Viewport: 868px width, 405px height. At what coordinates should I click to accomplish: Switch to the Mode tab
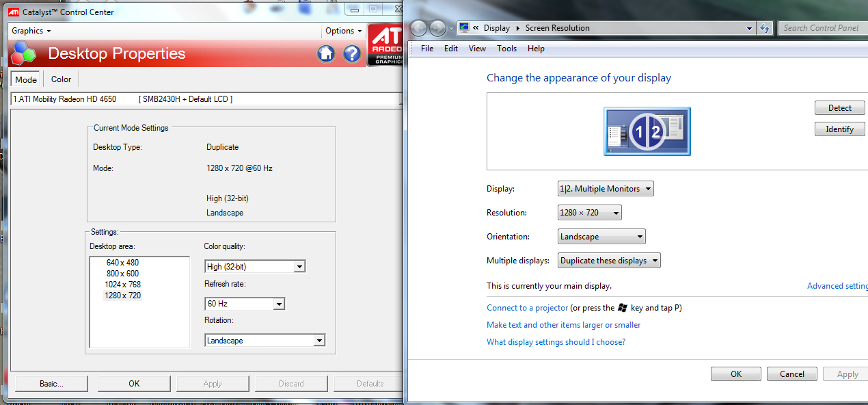27,79
